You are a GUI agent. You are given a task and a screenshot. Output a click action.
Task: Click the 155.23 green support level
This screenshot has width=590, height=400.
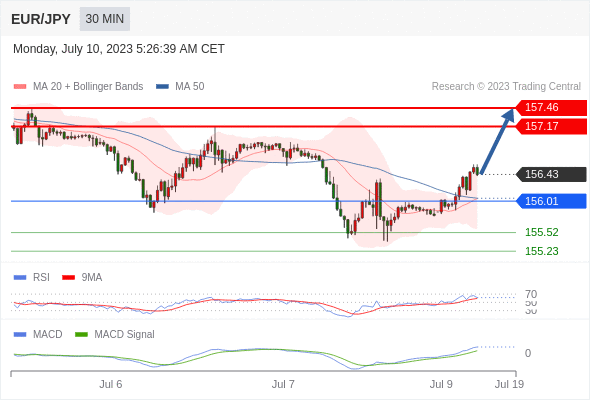541,251
